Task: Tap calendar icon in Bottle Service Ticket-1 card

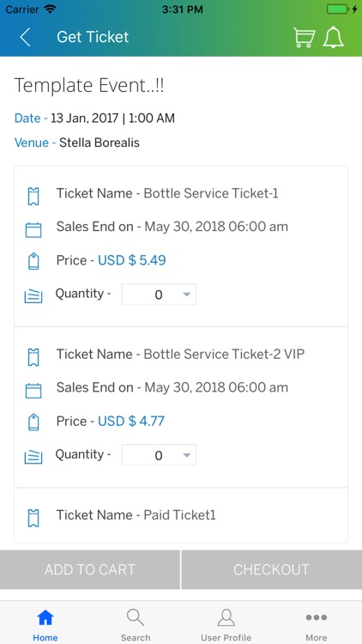Action: (33, 229)
